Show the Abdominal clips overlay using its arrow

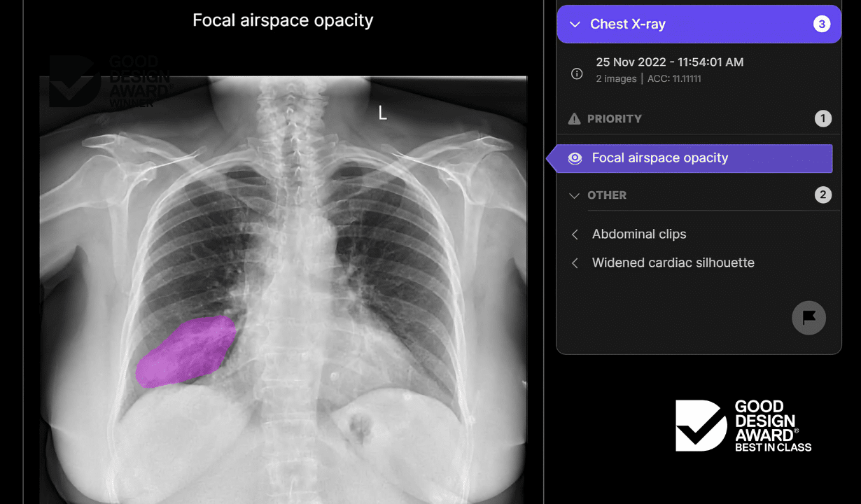click(x=575, y=234)
